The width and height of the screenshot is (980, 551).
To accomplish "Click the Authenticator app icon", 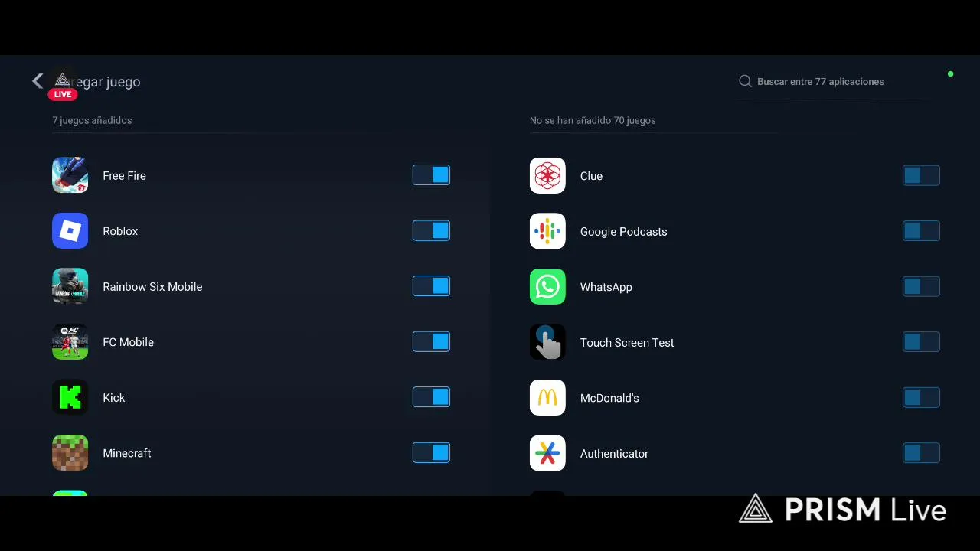I will click(x=547, y=453).
